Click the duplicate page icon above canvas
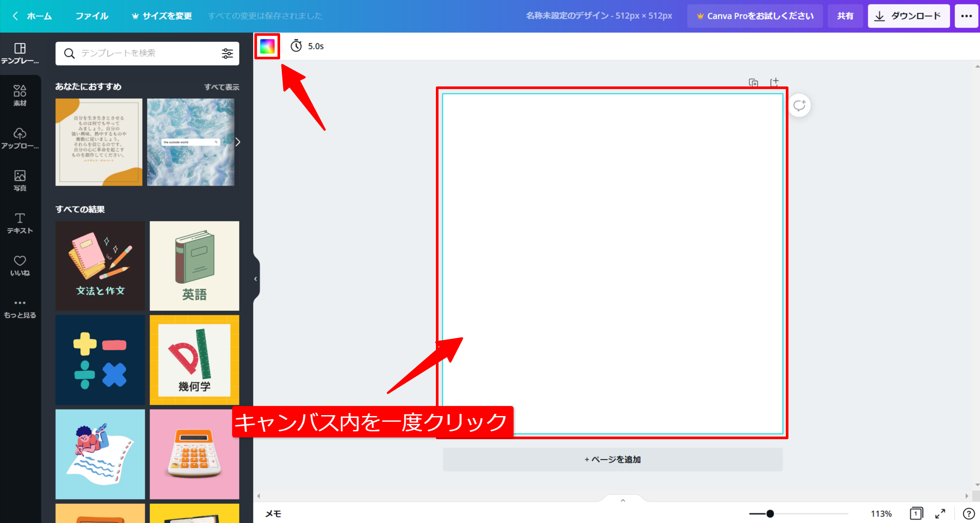 pyautogui.click(x=753, y=82)
